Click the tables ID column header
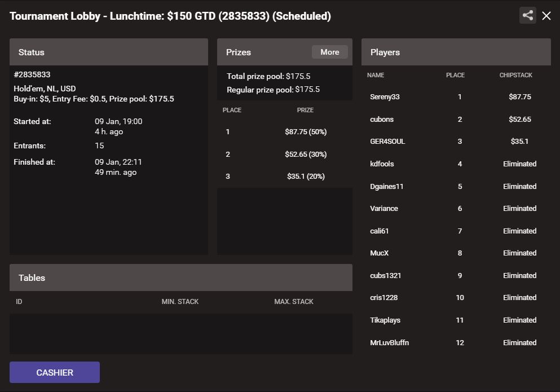Screen dimensions: 560x392 [19, 302]
